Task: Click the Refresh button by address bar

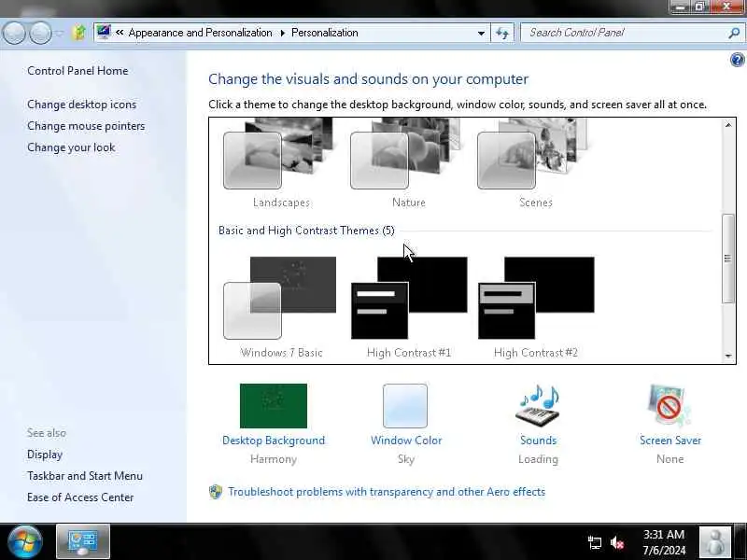Action: 502,34
